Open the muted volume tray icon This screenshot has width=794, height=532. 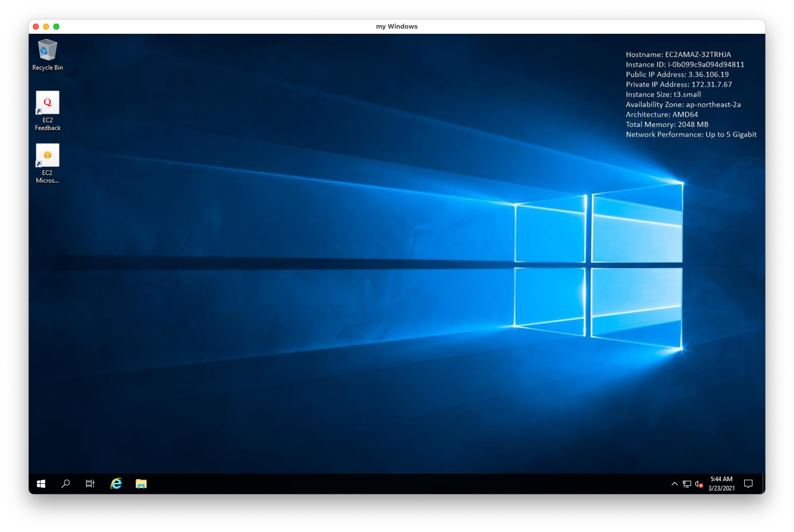pyautogui.click(x=699, y=484)
